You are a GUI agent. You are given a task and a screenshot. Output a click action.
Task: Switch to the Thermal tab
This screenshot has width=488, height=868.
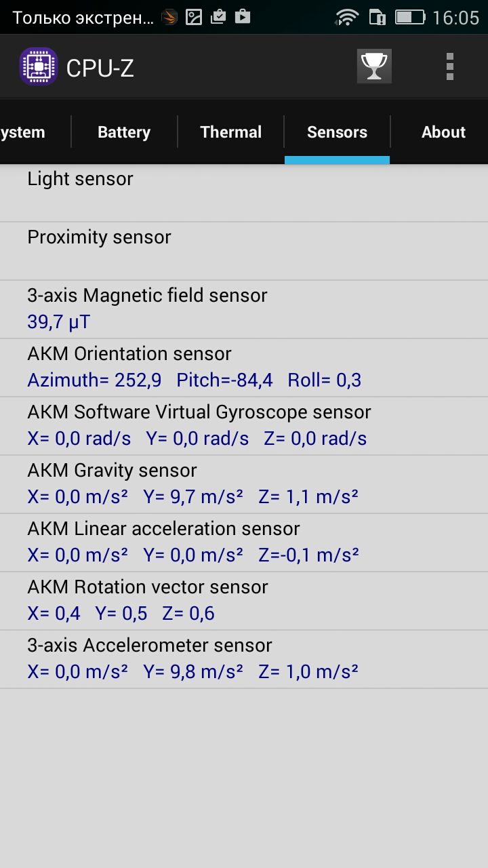231,132
